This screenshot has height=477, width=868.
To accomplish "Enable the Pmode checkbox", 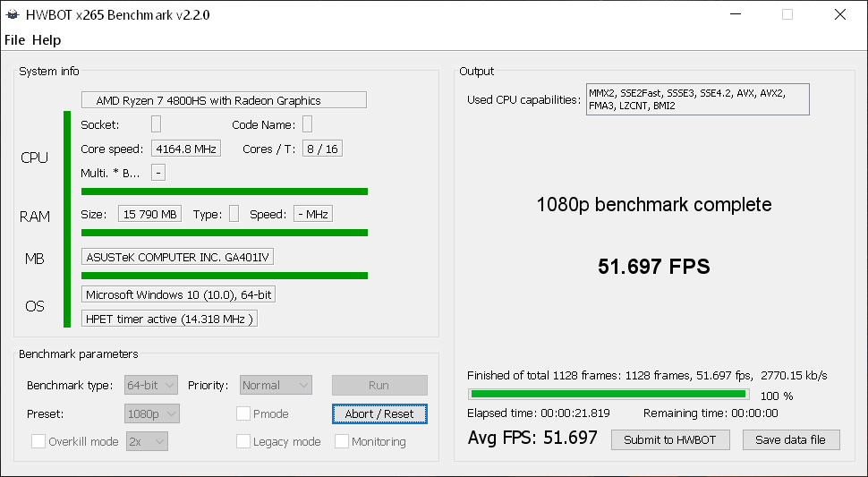I will (243, 413).
